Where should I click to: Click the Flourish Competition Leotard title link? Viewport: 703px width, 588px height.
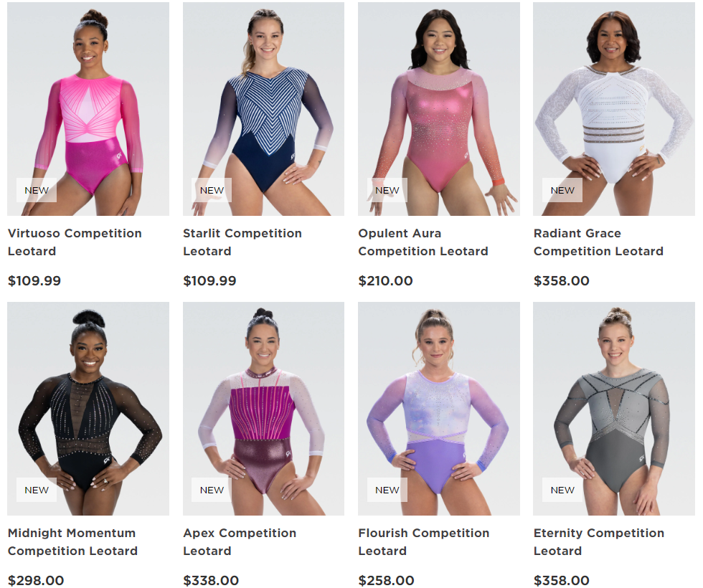424,542
